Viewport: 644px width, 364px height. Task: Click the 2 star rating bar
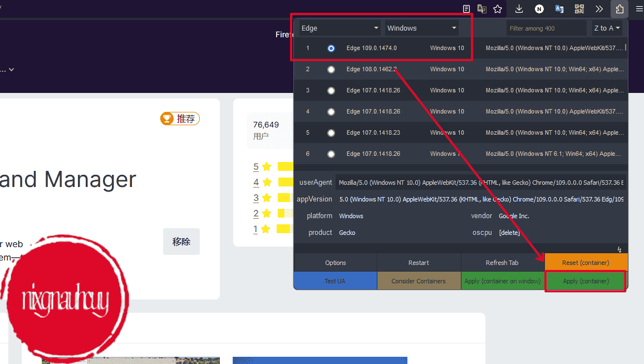[285, 213]
